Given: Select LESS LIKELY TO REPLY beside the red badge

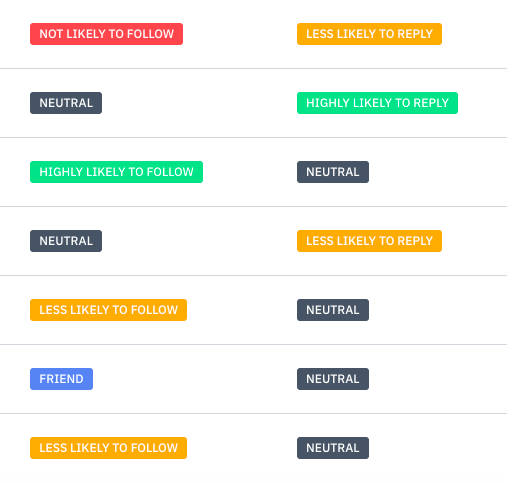Looking at the screenshot, I should 369,34.
